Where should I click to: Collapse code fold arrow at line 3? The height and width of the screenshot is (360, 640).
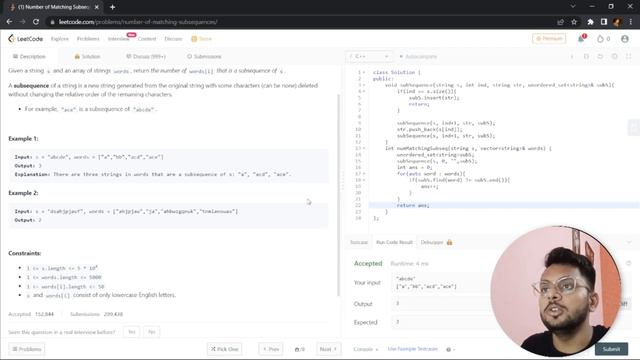[364, 85]
